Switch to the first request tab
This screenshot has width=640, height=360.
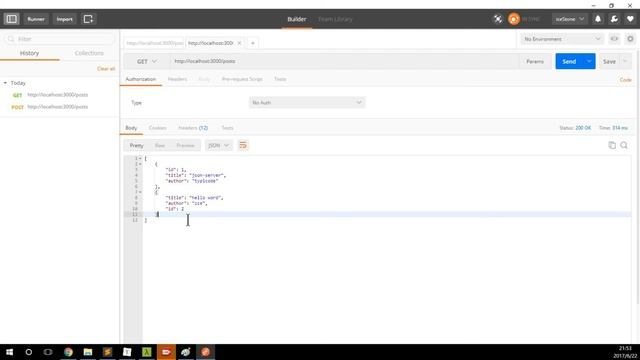(x=154, y=43)
